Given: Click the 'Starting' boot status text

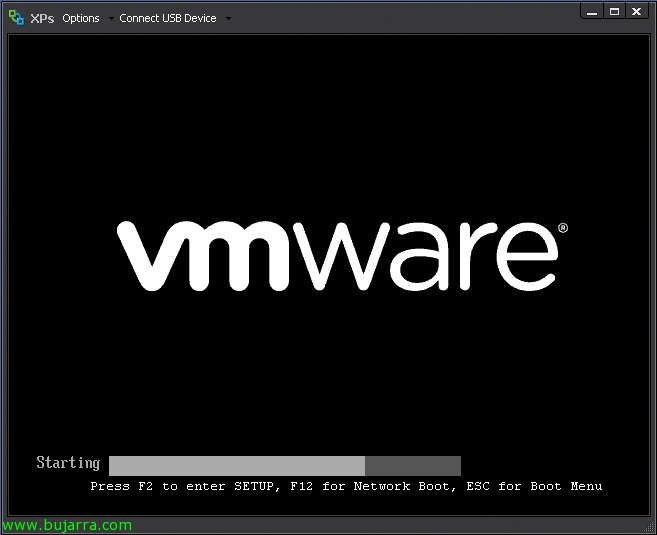Looking at the screenshot, I should 68,463.
